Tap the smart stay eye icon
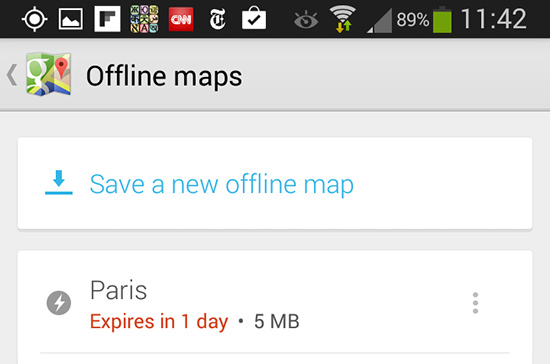This screenshot has width=550, height=364. 306,20
